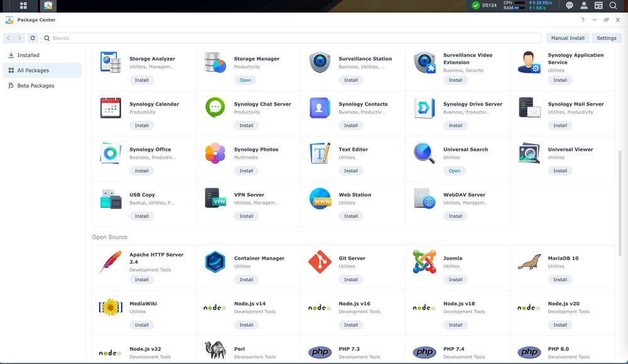628x364 pixels.
Task: Click the DS124 system health status
Action: click(x=484, y=5)
